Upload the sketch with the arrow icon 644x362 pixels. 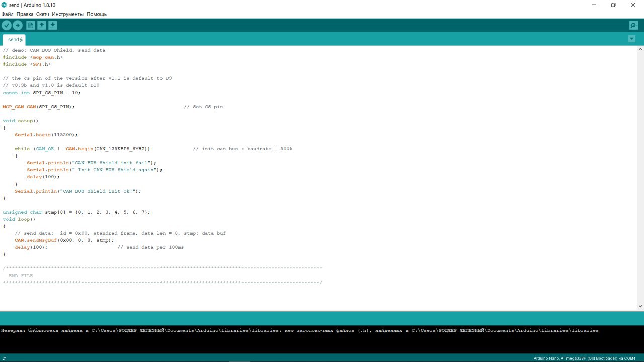click(x=18, y=25)
